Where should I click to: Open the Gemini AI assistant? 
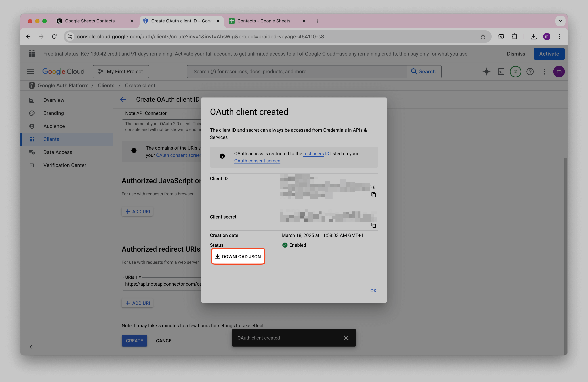click(486, 72)
